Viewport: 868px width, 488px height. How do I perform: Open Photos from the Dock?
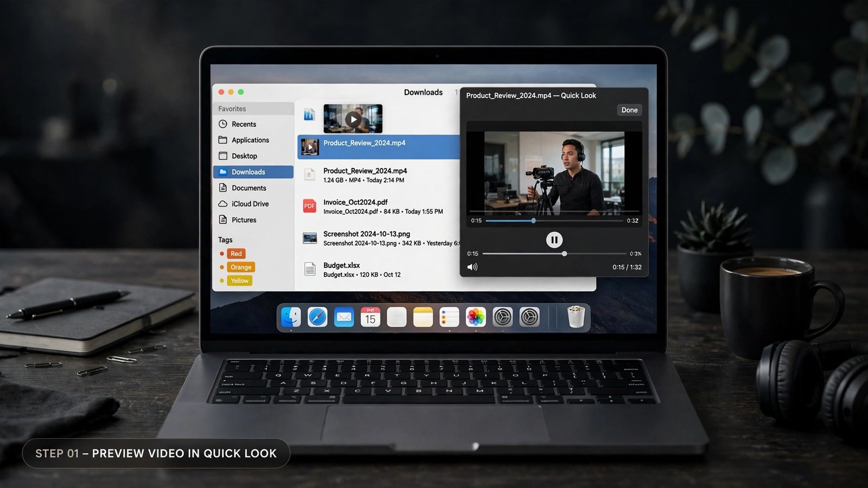click(x=476, y=317)
